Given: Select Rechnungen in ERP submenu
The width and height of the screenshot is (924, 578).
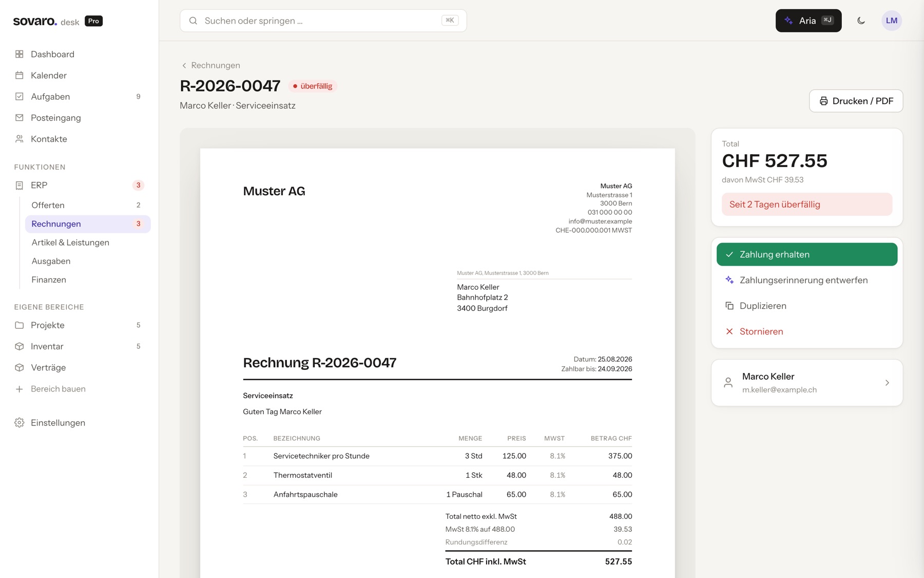Looking at the screenshot, I should (x=88, y=223).
